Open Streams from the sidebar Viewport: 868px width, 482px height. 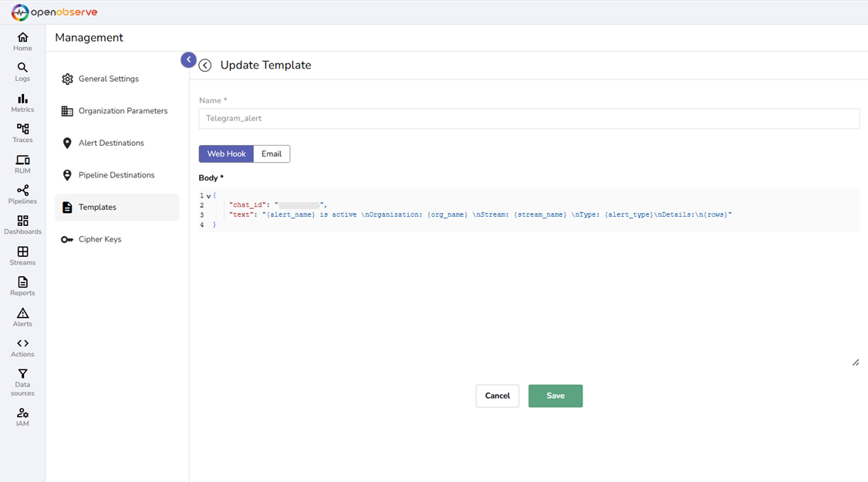tap(22, 252)
